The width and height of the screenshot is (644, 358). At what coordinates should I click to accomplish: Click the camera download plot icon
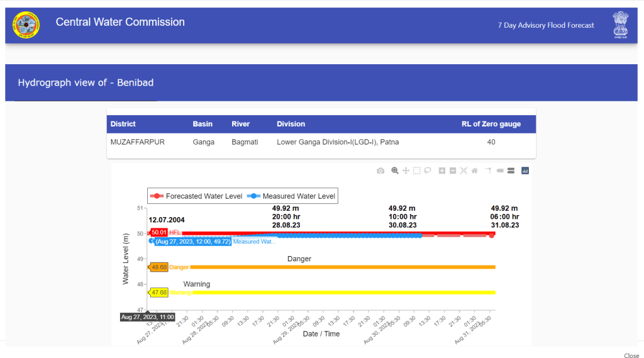coord(380,171)
